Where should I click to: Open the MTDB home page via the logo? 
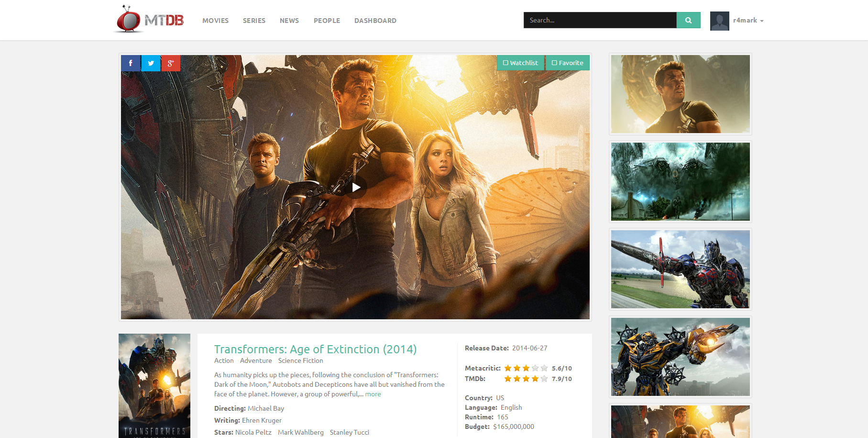(148, 20)
